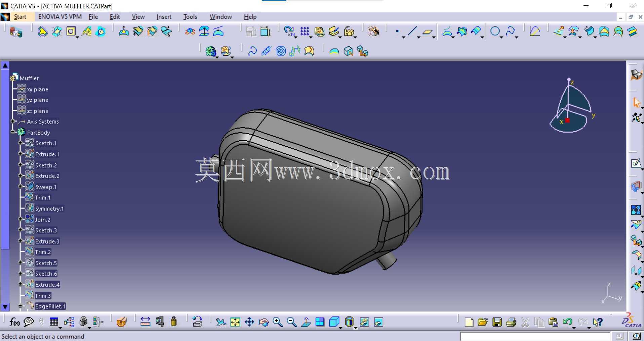This screenshot has width=644, height=341.
Task: Expand the Extrude.1 tree node
Action: [x=20, y=154]
